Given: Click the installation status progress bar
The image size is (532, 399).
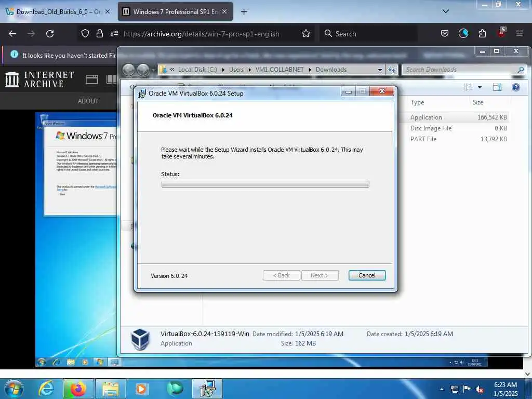Looking at the screenshot, I should click(265, 184).
